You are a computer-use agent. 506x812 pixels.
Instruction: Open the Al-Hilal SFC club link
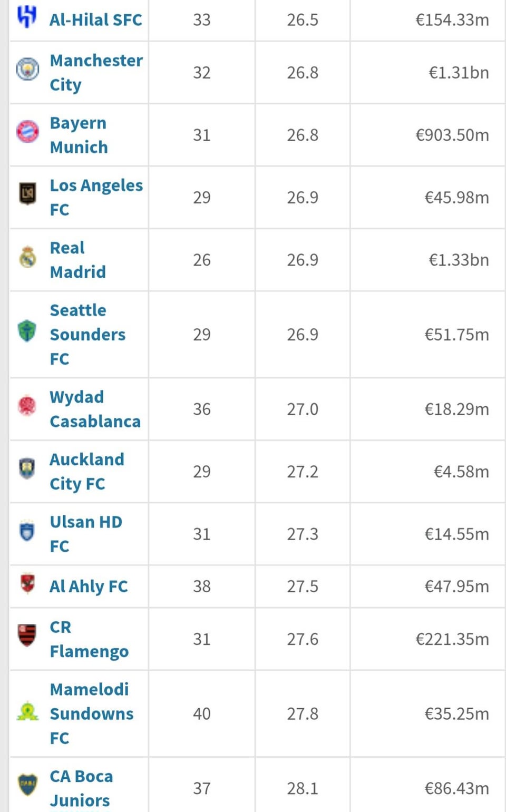[x=95, y=20]
